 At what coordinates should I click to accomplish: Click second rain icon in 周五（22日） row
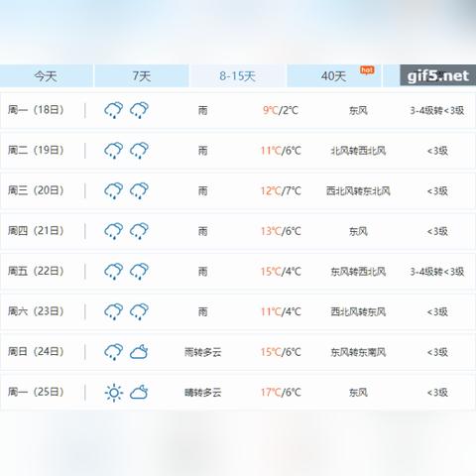click(x=139, y=272)
